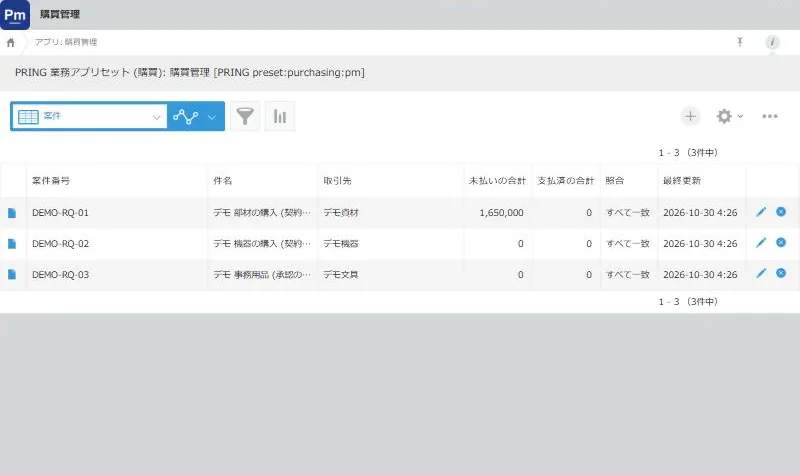Click 2026-10-30 4:26 in DEMO-RQ-02 row
Screen dimensions: 800x475
[x=700, y=244]
